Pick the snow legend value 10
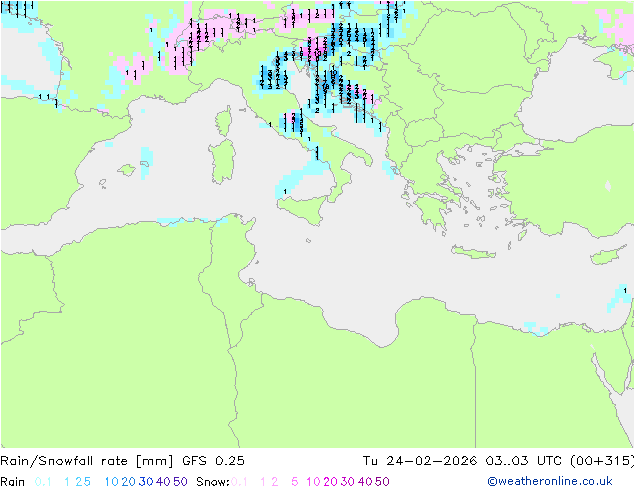 (x=313, y=482)
